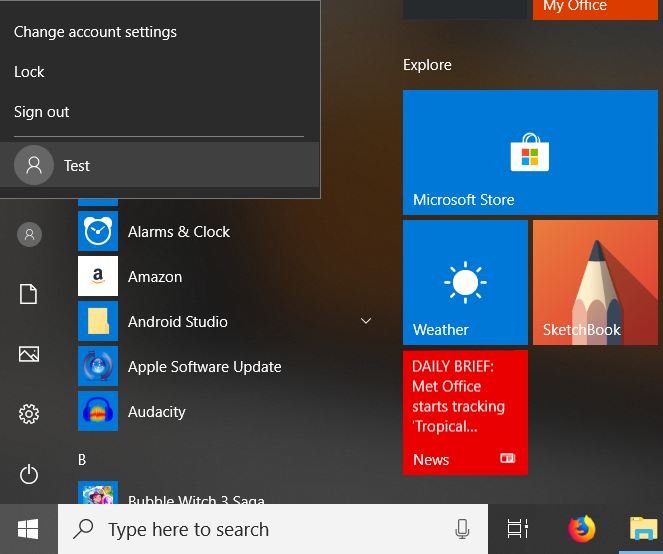The width and height of the screenshot is (663, 554).
Task: Open Settings gear in Start sidebar
Action: click(29, 414)
